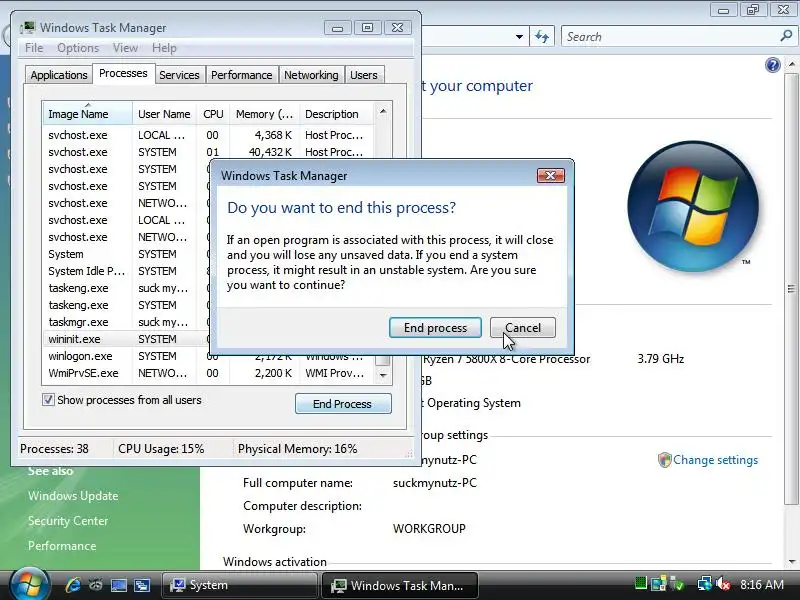Select svchost.exe using 40,432 K memory
This screenshot has width=800, height=600.
click(209, 152)
